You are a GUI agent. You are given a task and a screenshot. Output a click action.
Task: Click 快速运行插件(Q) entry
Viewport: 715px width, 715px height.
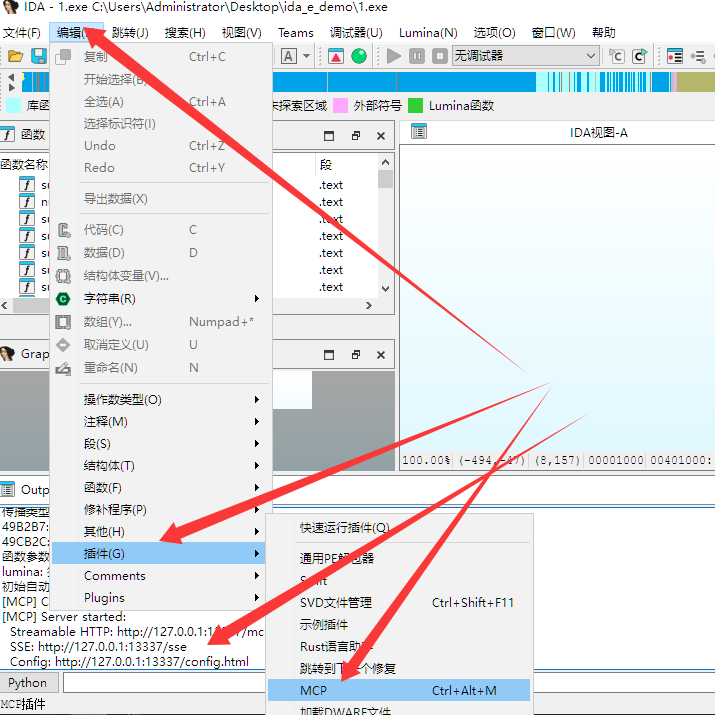(x=399, y=528)
